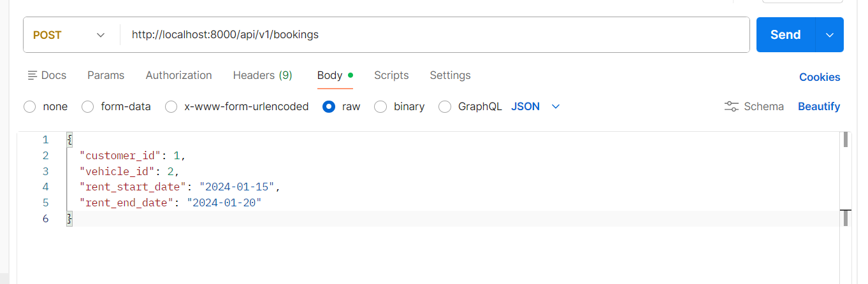The width and height of the screenshot is (868, 284).
Task: Go to the Headers (9) tab
Action: click(x=263, y=75)
